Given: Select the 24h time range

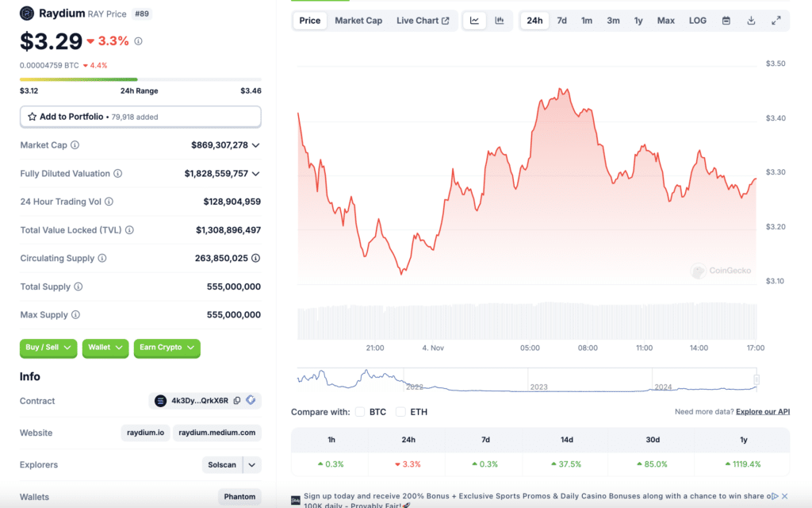Looking at the screenshot, I should 534,21.
